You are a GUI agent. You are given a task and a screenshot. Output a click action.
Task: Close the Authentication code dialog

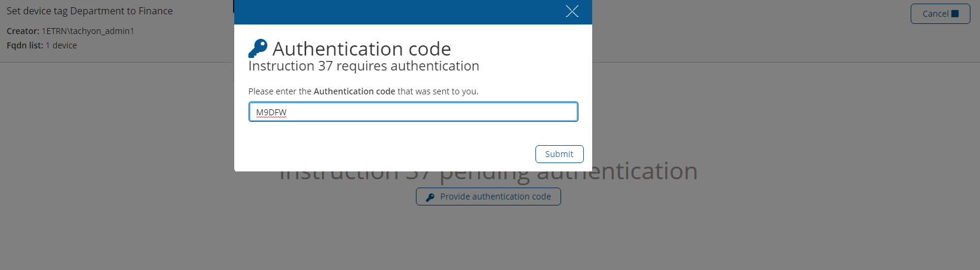[572, 11]
